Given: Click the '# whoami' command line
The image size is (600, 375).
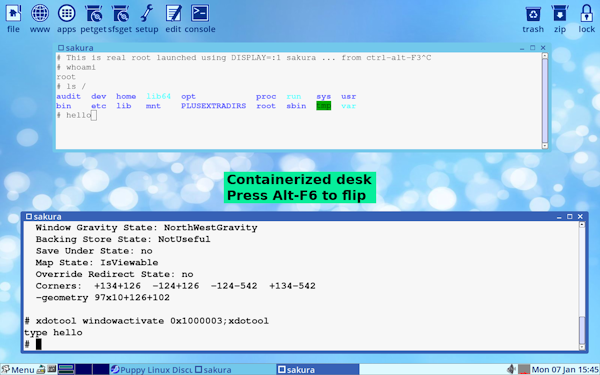Looking at the screenshot, I should (76, 67).
